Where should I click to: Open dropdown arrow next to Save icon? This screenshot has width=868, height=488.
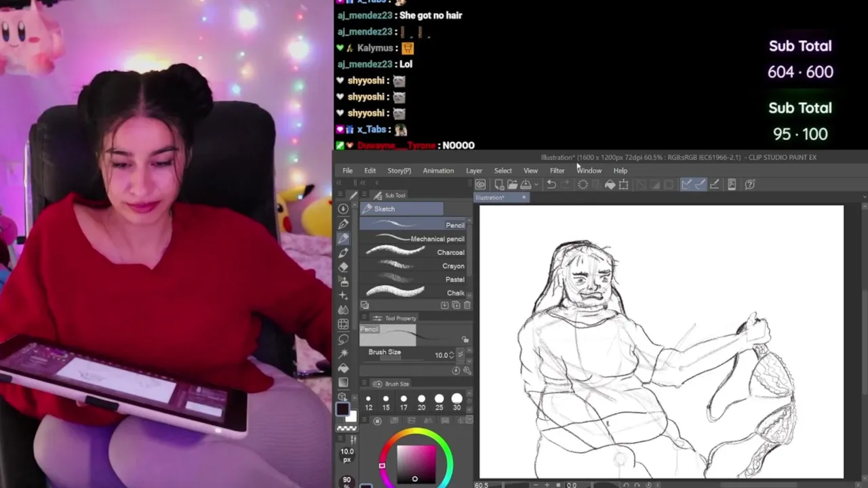536,184
